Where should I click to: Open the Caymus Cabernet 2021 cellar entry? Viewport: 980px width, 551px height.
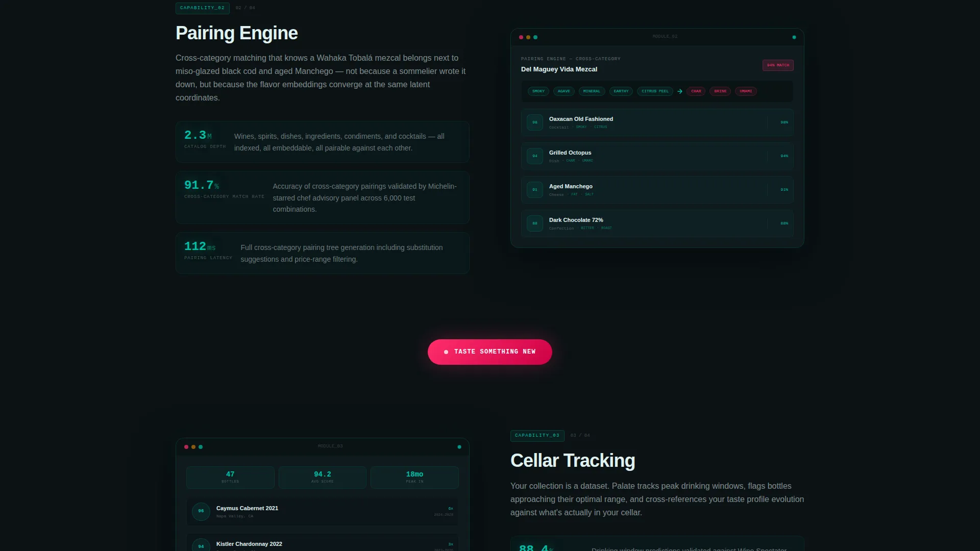click(323, 512)
